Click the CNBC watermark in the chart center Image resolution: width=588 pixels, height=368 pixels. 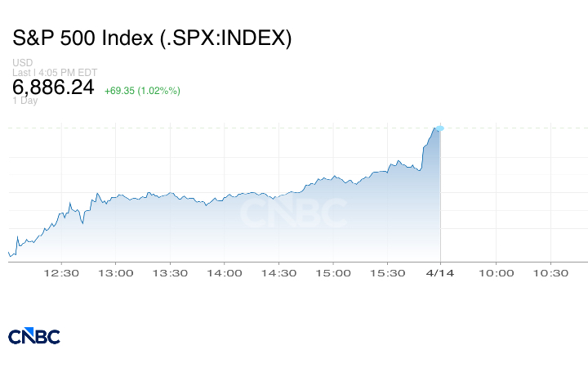click(x=292, y=214)
